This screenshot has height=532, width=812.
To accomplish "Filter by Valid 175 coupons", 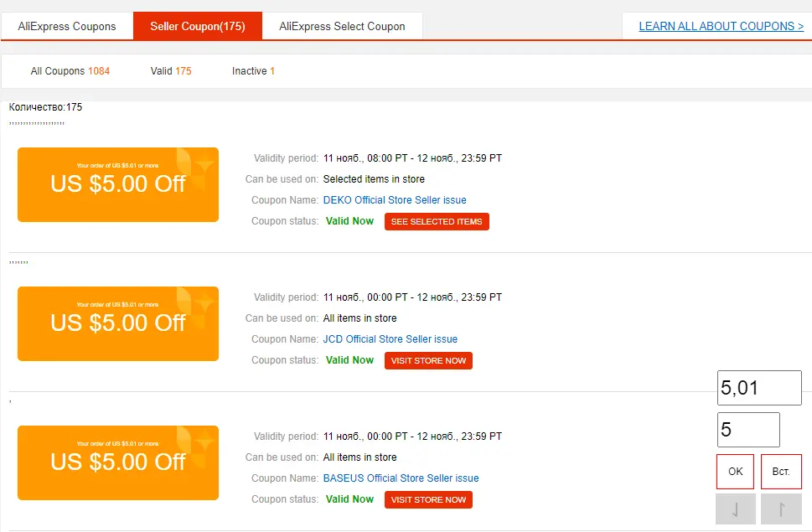I will [171, 71].
